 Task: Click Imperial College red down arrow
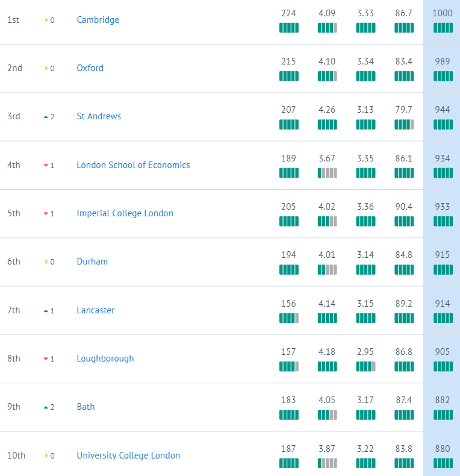point(46,214)
